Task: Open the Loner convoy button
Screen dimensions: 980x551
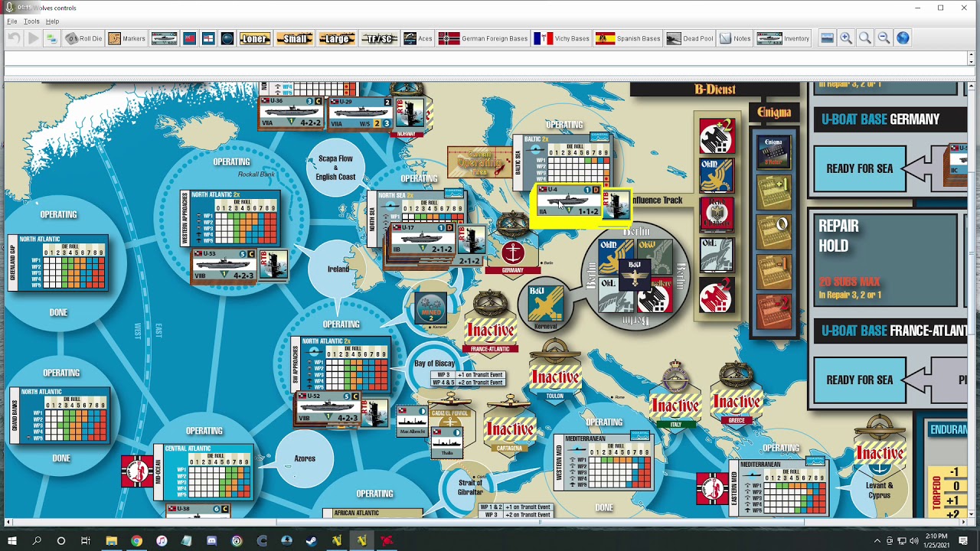Action: point(255,38)
